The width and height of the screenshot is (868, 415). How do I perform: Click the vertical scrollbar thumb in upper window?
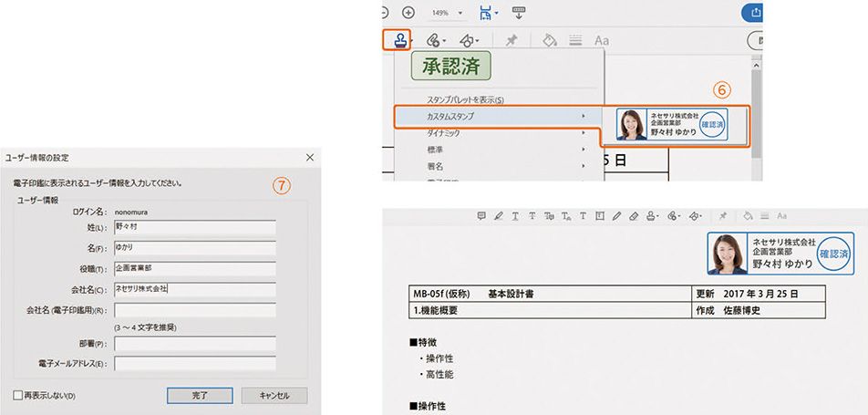point(756,114)
